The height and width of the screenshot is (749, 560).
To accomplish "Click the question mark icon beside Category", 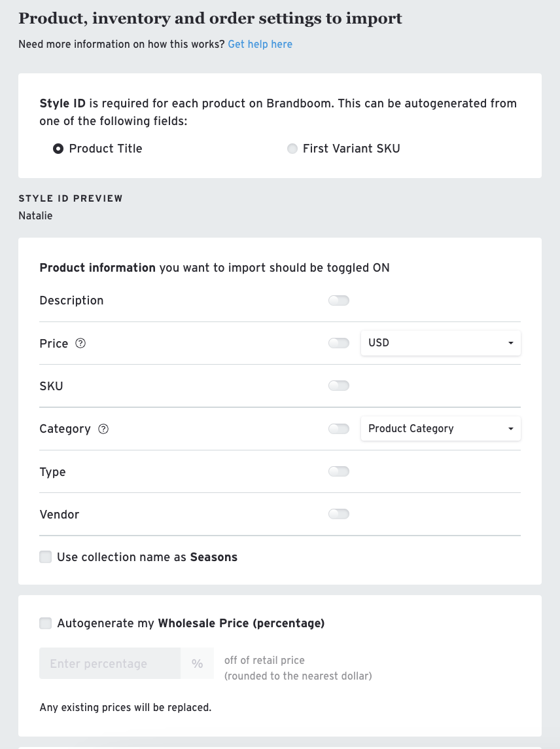I will tap(103, 429).
